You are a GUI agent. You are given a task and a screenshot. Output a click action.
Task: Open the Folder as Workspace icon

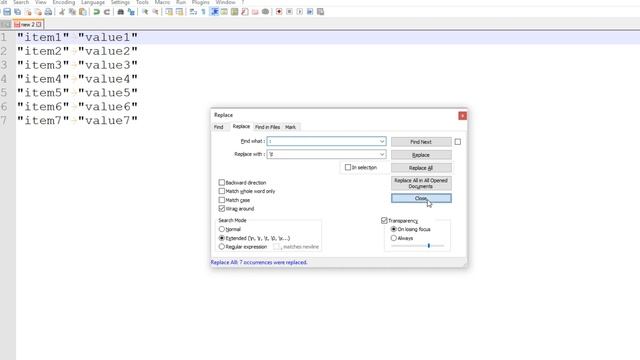(x=255, y=12)
